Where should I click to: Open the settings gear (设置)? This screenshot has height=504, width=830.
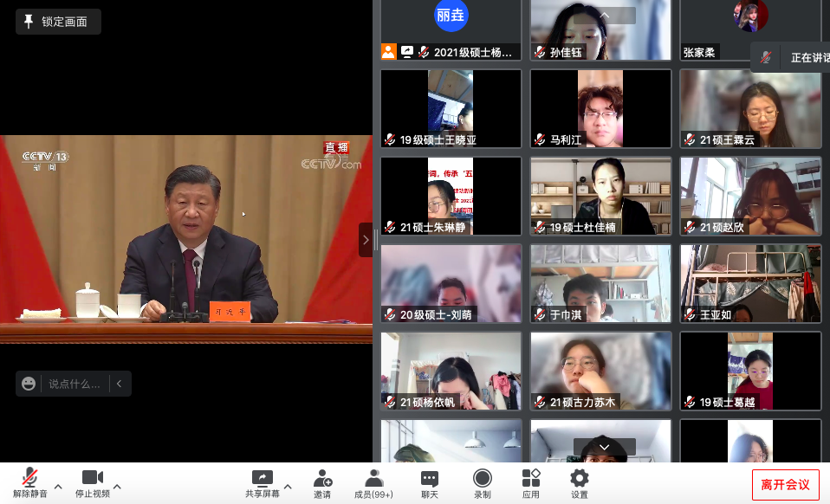pos(580,478)
